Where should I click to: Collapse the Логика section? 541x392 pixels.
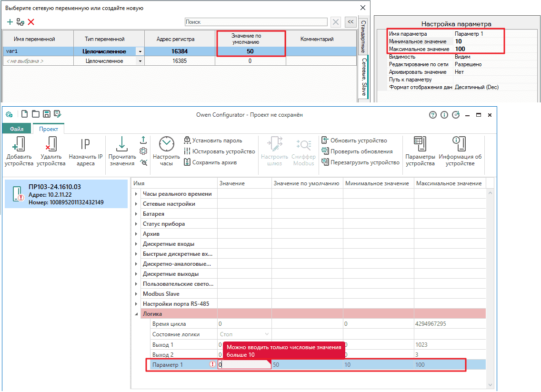coord(137,314)
